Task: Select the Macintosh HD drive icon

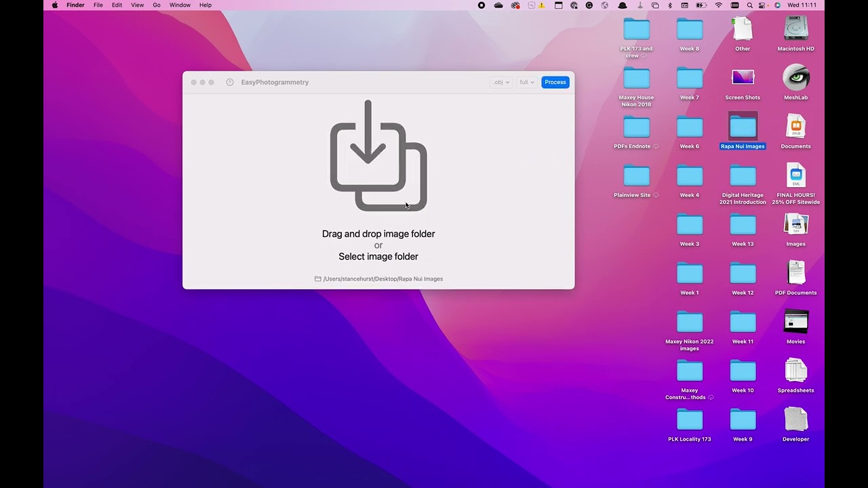Action: 796,29
